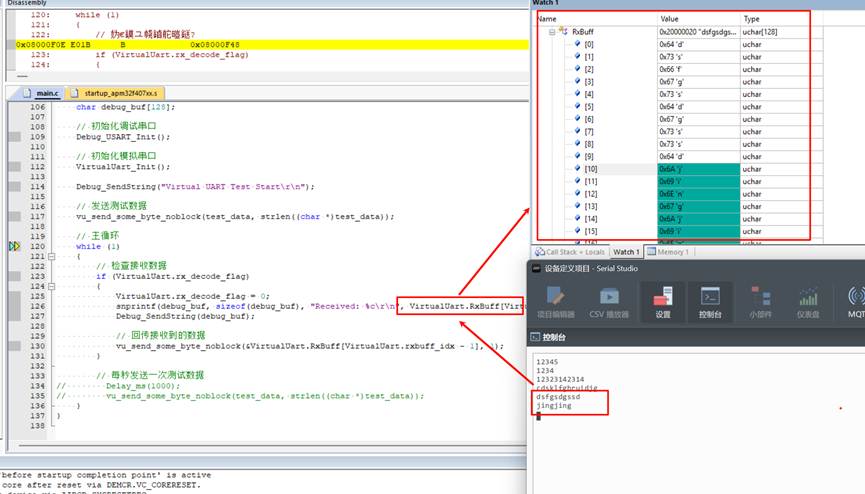Image resolution: width=865 pixels, height=494 pixels.
Task: Select RxBuff element [3] row
Action: (x=679, y=82)
